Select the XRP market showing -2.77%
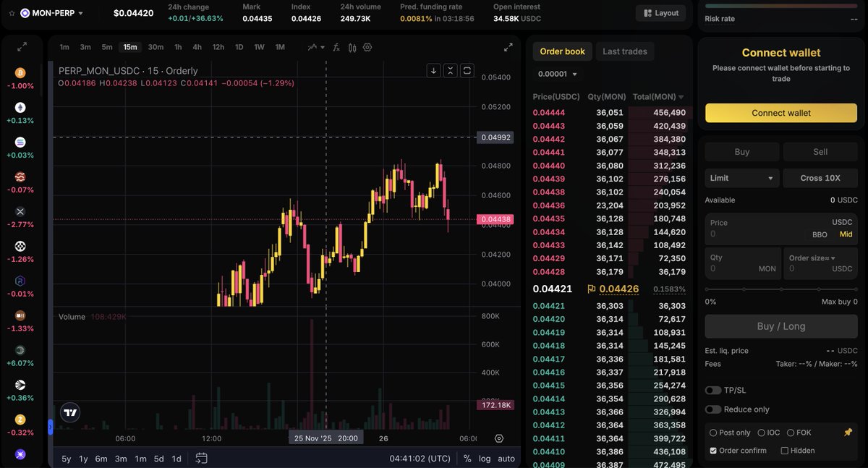 [20, 211]
